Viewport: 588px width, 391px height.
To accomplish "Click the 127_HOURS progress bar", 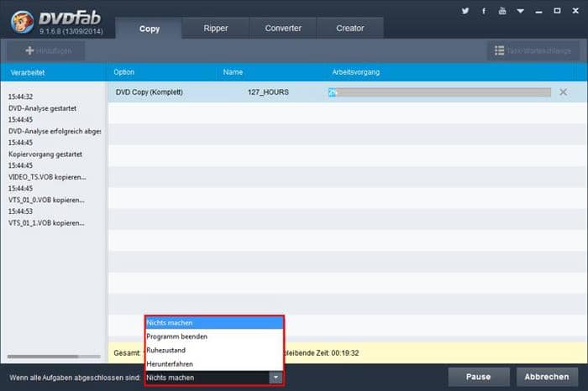I will (x=439, y=92).
